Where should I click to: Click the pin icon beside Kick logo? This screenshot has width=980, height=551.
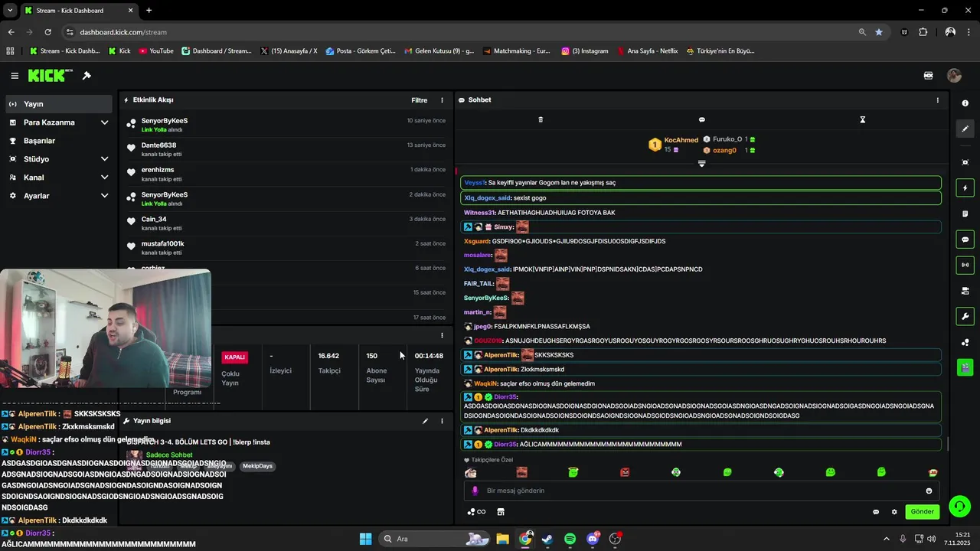[87, 76]
